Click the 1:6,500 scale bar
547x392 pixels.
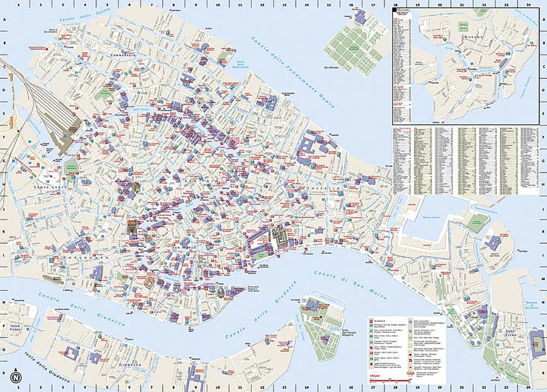point(390,381)
